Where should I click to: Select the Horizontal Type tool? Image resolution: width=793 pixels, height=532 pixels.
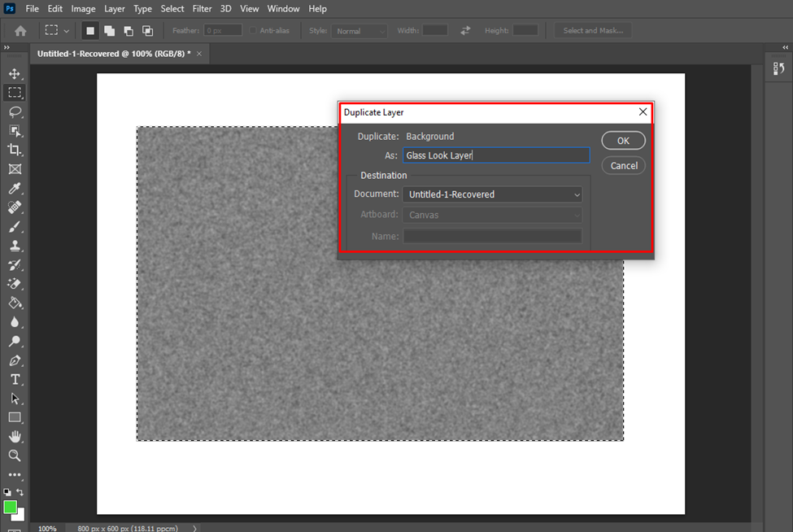click(15, 379)
